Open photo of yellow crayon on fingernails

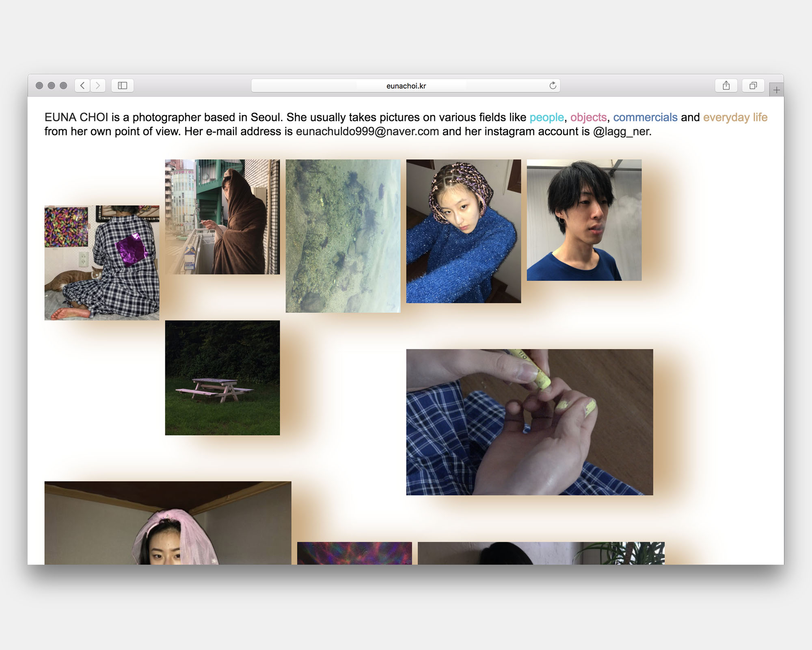click(x=530, y=422)
